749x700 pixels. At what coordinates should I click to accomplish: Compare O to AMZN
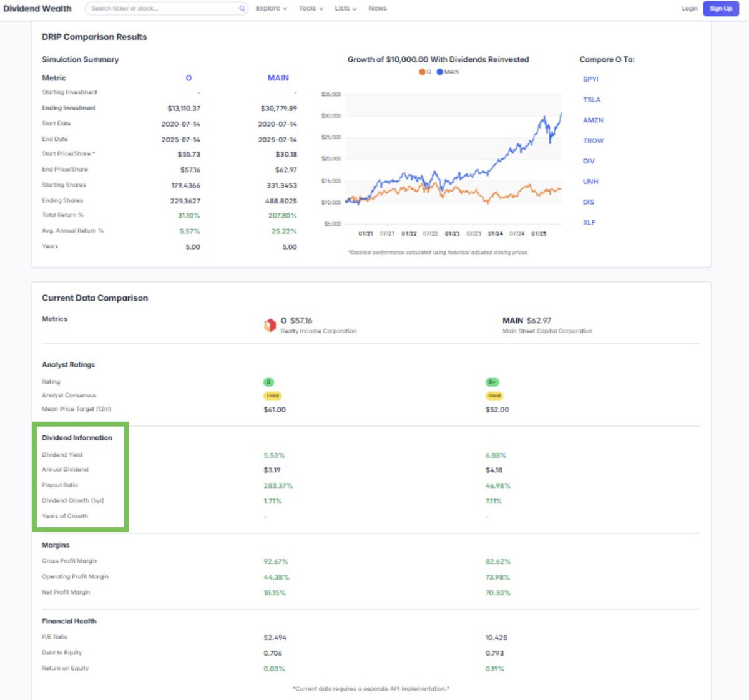point(593,120)
